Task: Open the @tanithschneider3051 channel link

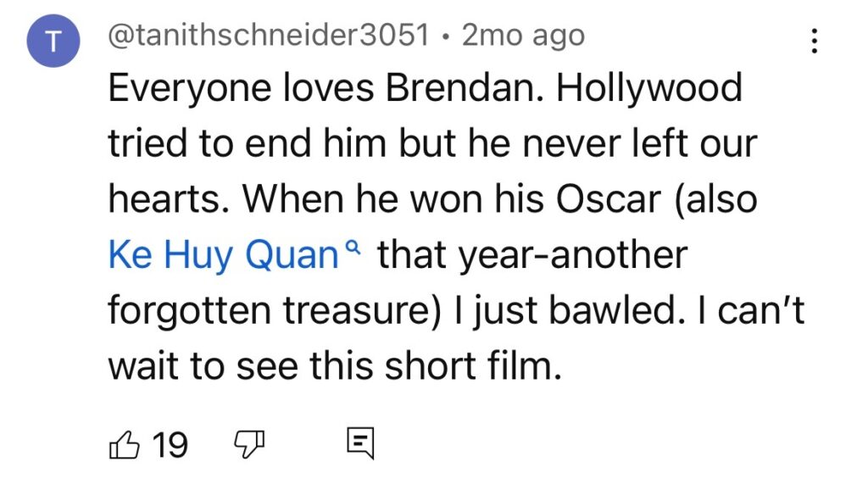Action: coord(270,36)
